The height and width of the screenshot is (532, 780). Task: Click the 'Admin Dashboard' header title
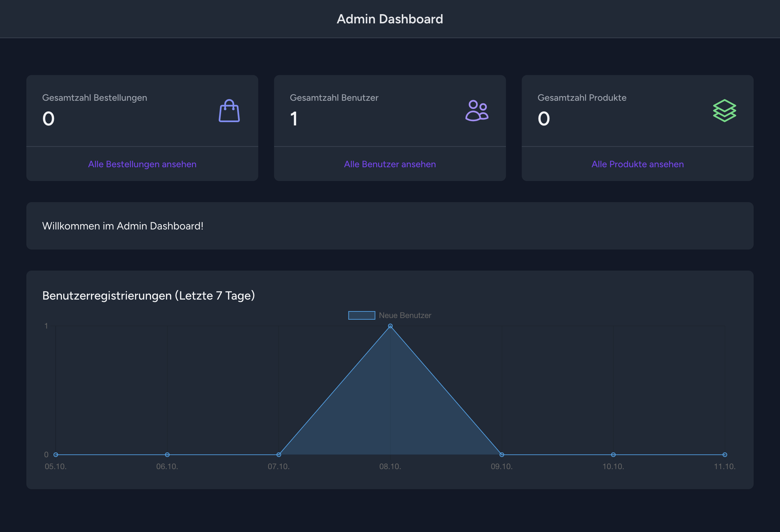(390, 19)
